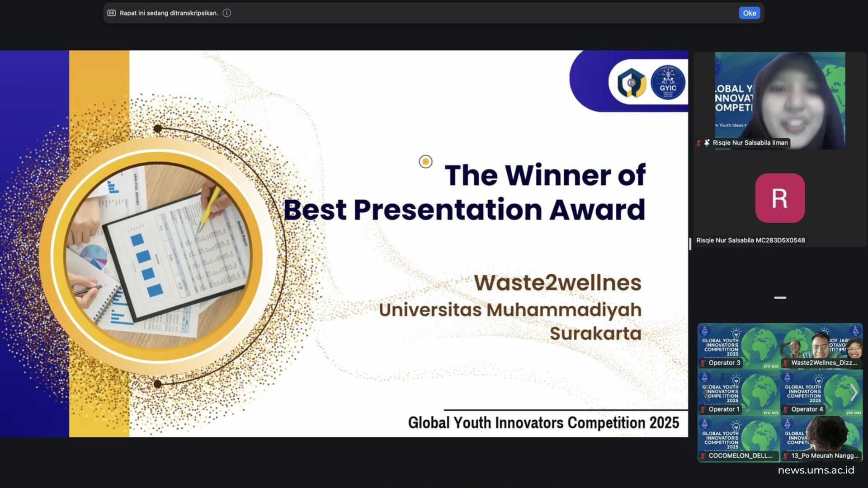The height and width of the screenshot is (488, 868).
Task: Click the pin icon on Risqie Nur Salsabila Ilman
Action: point(707,143)
